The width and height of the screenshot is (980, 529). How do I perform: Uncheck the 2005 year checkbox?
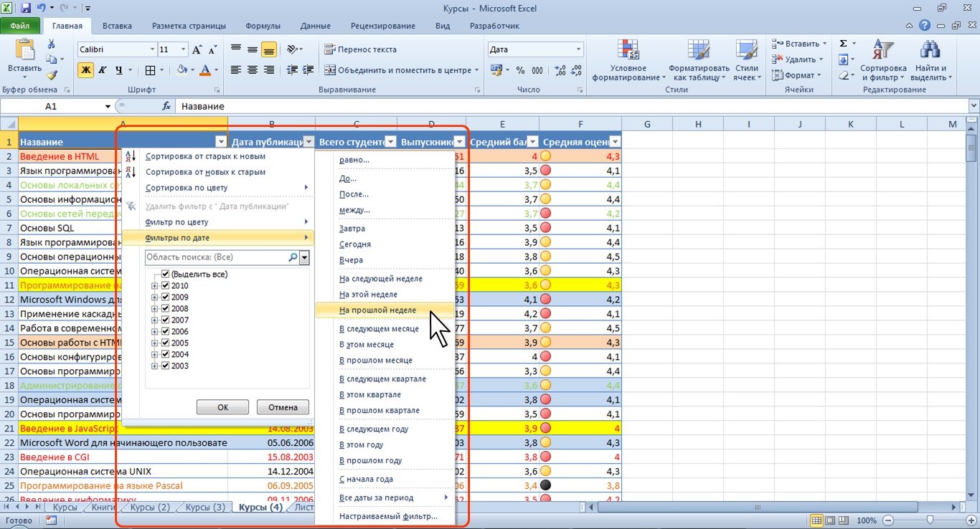coord(166,343)
